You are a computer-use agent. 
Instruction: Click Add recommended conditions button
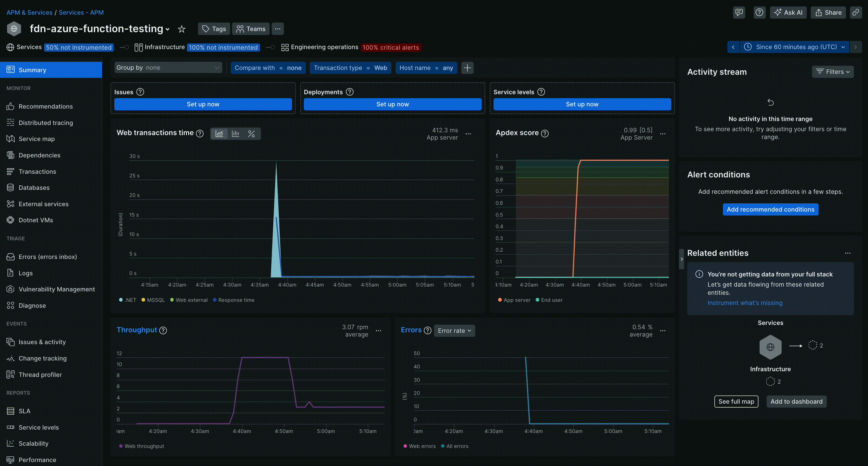click(x=770, y=209)
